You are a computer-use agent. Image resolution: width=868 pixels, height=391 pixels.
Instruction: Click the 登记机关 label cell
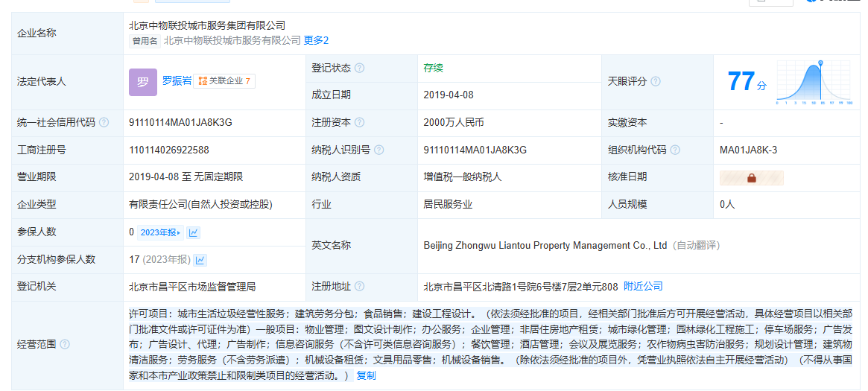pyautogui.click(x=68, y=287)
